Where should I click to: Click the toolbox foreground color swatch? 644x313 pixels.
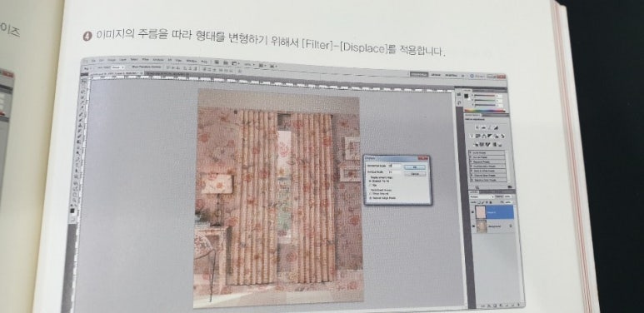(x=72, y=210)
